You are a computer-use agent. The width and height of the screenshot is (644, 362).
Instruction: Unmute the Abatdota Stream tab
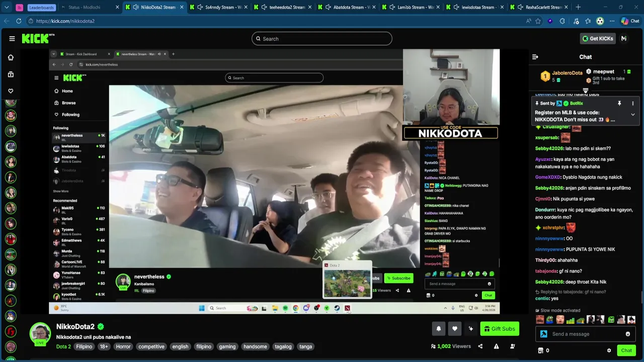coord(328,7)
